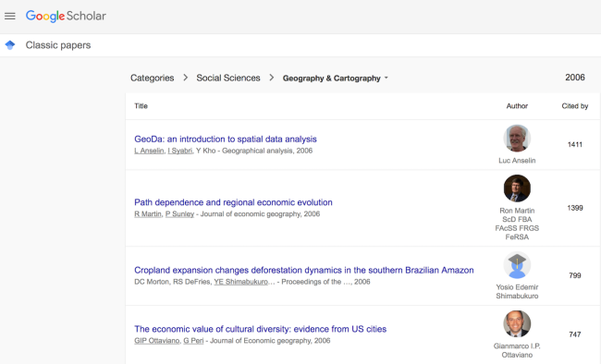601x364 pixels.
Task: Click 'Journal of economic geography, 2006' under Path dependence
Action: [260, 214]
